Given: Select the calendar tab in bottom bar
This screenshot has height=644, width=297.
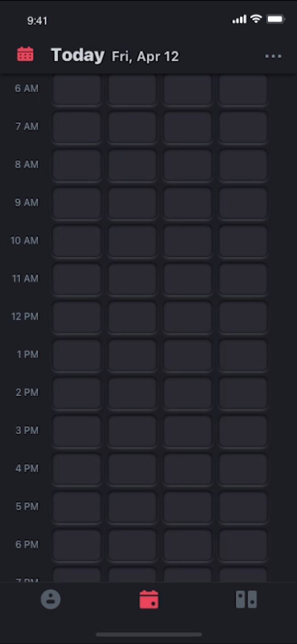Looking at the screenshot, I should pos(149,599).
